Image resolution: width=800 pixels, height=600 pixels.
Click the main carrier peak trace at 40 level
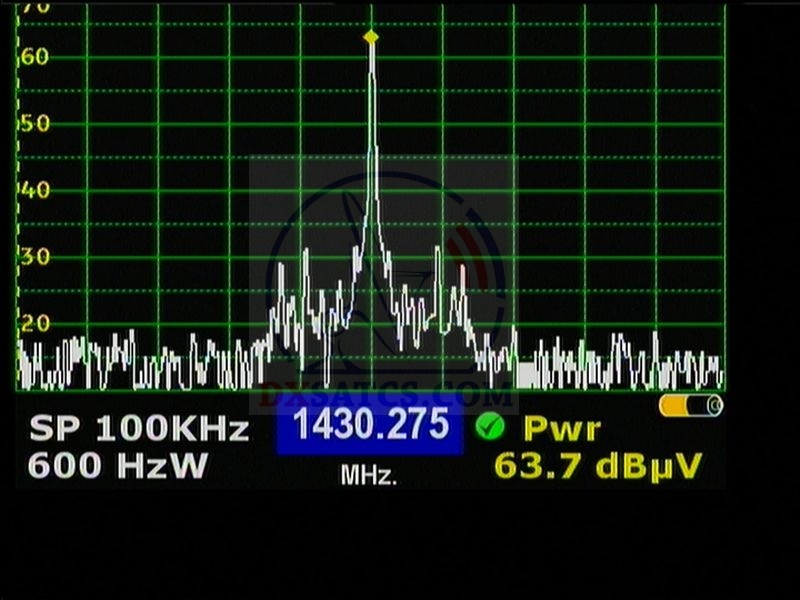tap(372, 190)
